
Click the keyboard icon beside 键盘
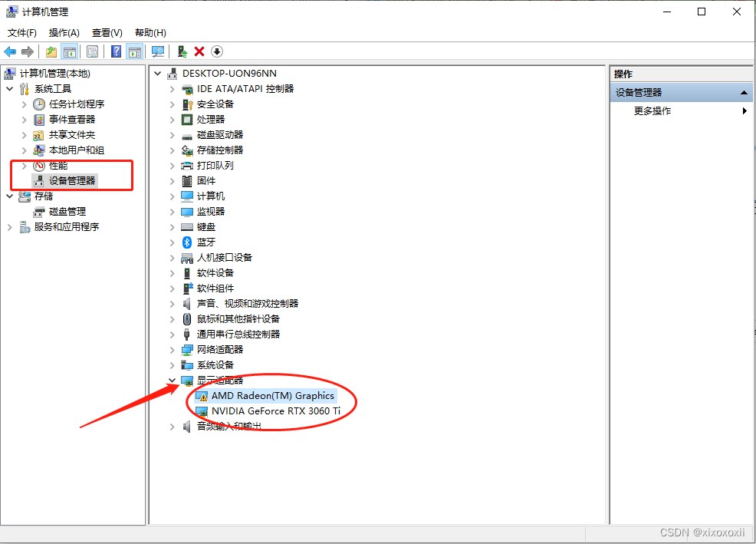[x=187, y=227]
